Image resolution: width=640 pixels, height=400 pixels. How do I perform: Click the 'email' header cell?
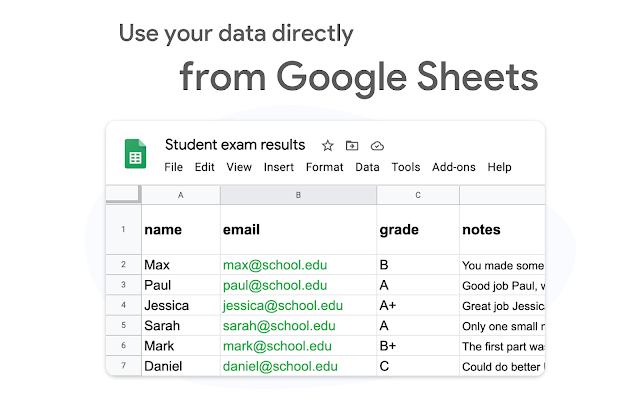[x=298, y=229]
